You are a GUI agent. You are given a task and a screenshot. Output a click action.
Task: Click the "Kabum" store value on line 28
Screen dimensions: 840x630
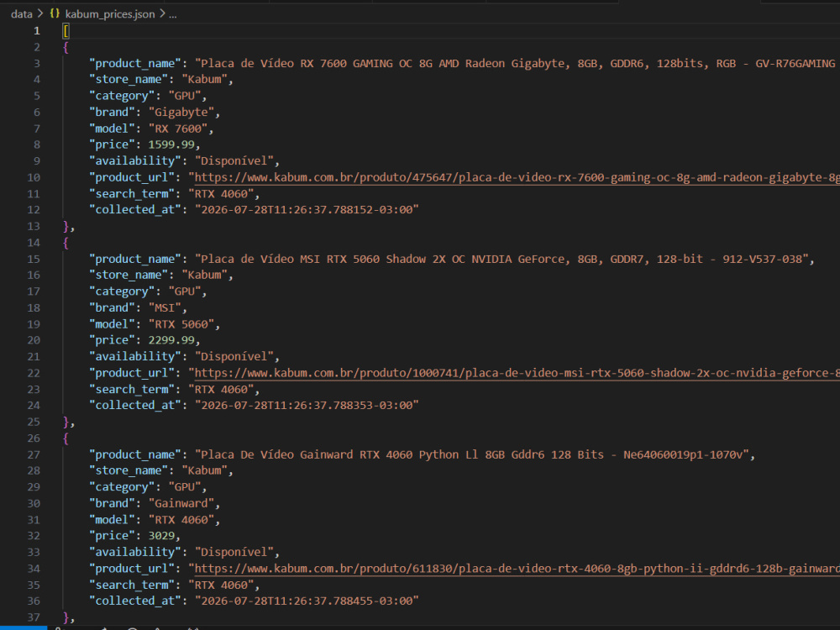point(204,470)
